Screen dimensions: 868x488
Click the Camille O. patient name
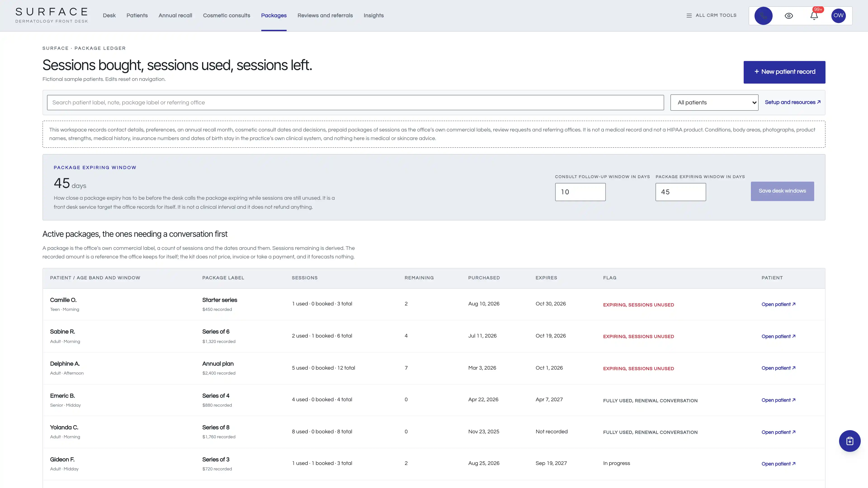coord(63,300)
